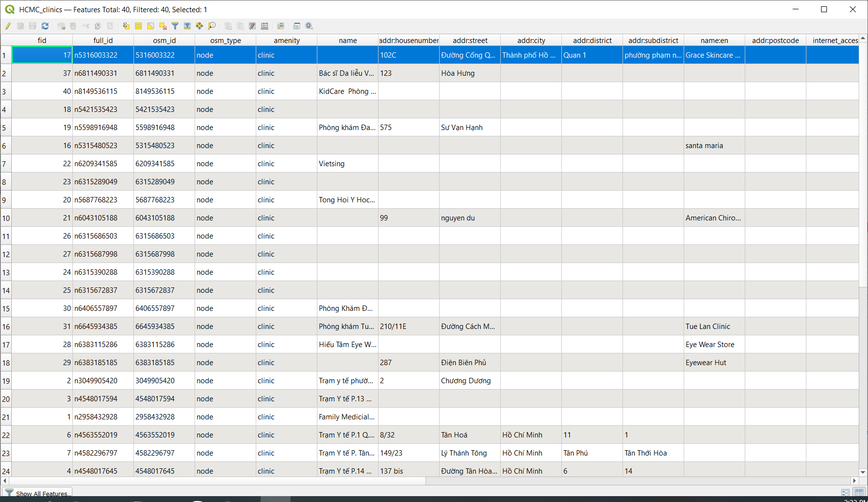Add a new feature via toolbar icon
Viewport: 868px width, 502px height.
click(x=61, y=26)
